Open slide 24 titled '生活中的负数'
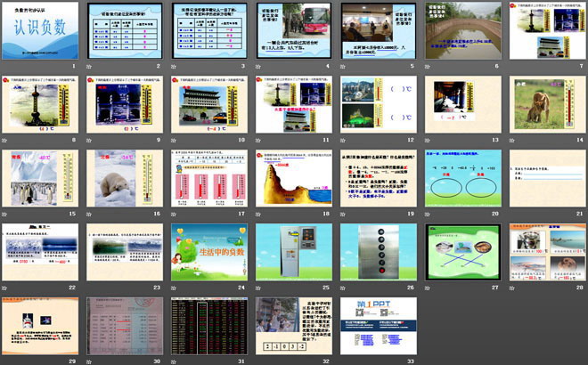Viewport: 588px width, 365px height. pyautogui.click(x=207, y=252)
